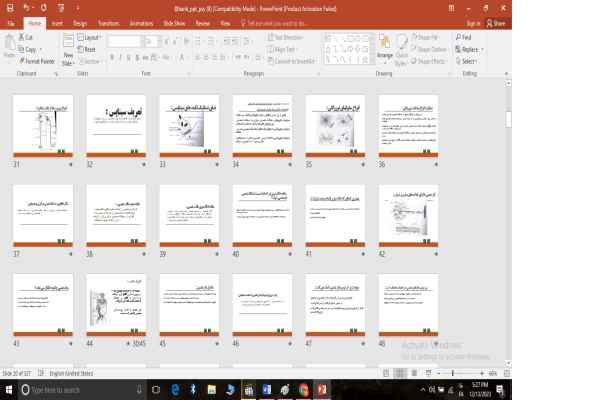
Task: Open the Arrange tool in Drawing group
Action: 384,45
